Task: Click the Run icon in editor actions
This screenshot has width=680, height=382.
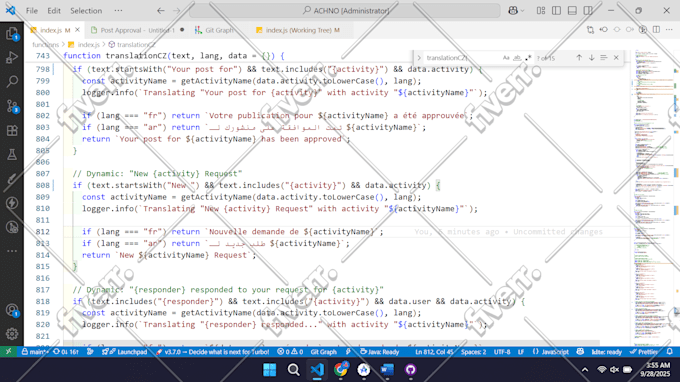Action: [643, 29]
